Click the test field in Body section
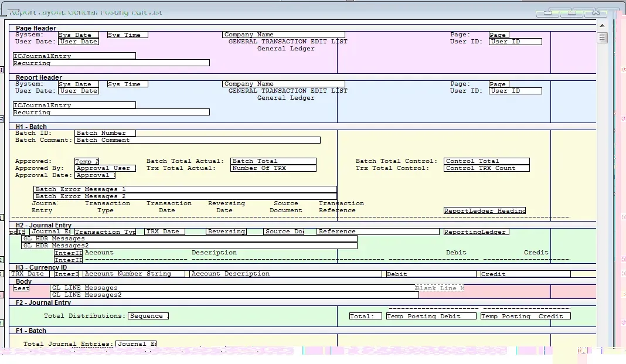This screenshot has height=364, width=626. click(21, 288)
